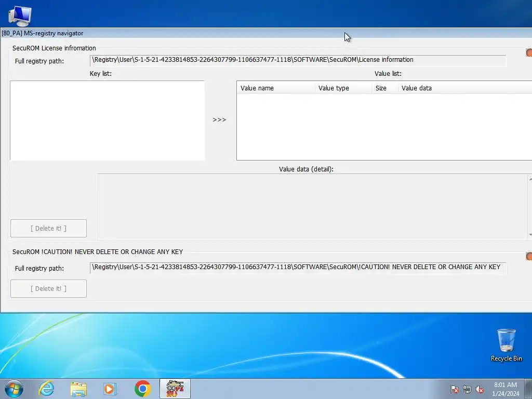
Task: Open Google Chrome from taskbar
Action: [x=142, y=389]
